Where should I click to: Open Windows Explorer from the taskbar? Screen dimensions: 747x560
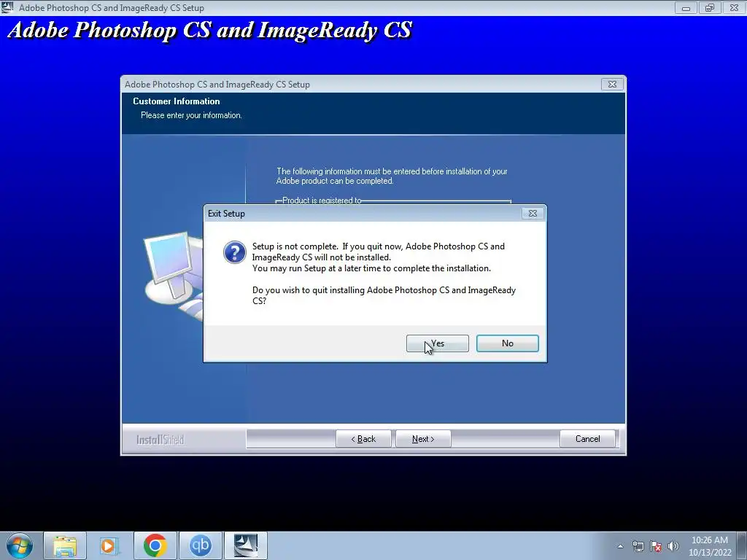65,545
